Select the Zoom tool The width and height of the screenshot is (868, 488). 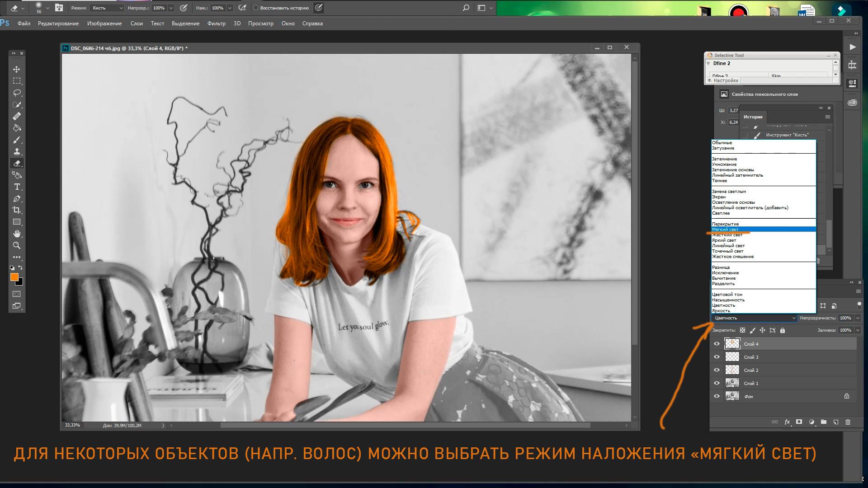17,245
